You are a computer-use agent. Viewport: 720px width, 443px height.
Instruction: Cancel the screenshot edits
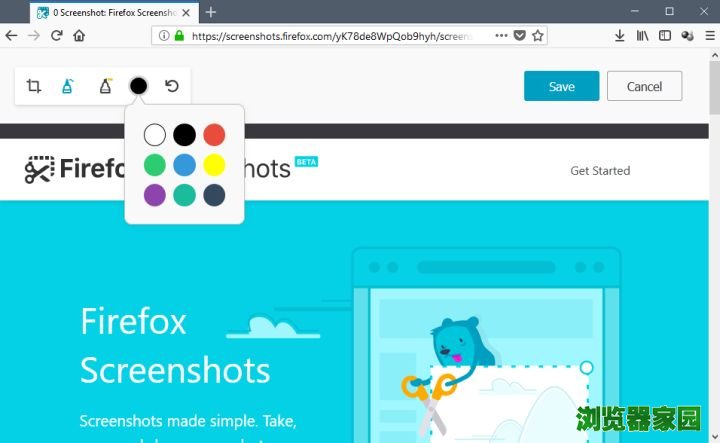(x=645, y=86)
